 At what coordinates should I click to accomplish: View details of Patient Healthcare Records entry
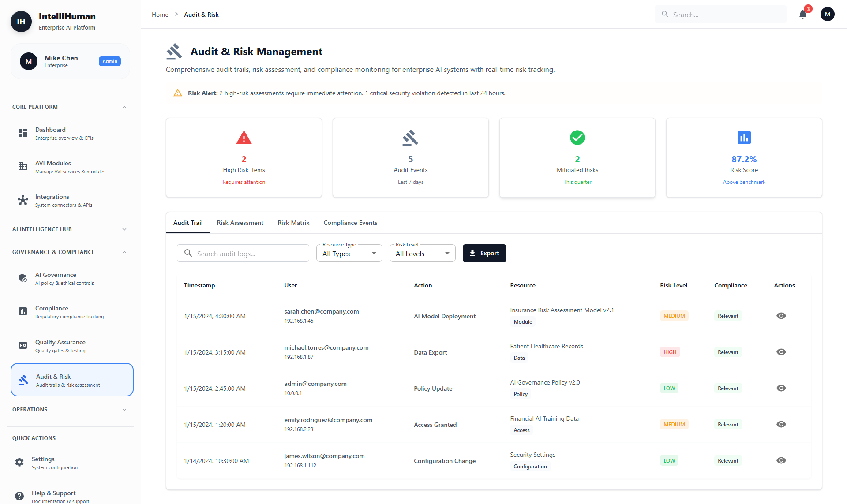coord(781,352)
